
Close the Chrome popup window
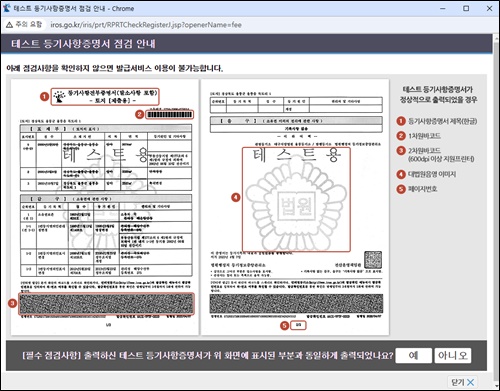489,8
